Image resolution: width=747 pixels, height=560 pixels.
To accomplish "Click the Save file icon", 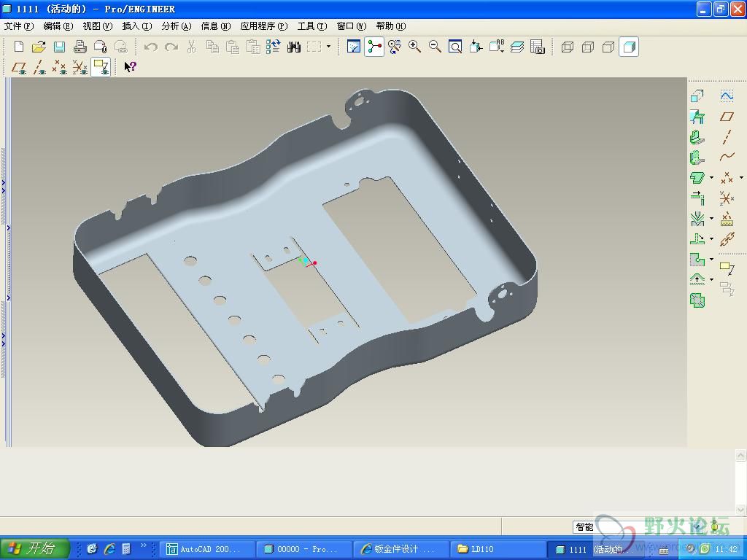I will pos(59,47).
